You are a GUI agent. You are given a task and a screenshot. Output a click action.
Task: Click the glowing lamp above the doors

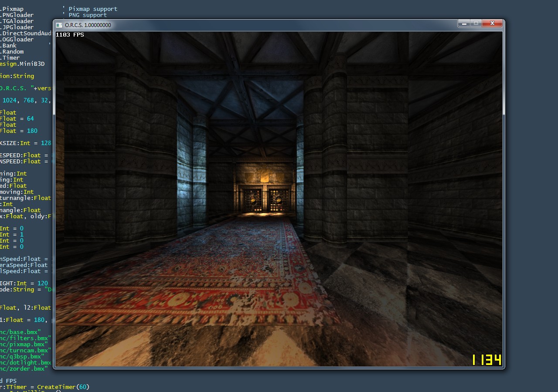coord(265,178)
